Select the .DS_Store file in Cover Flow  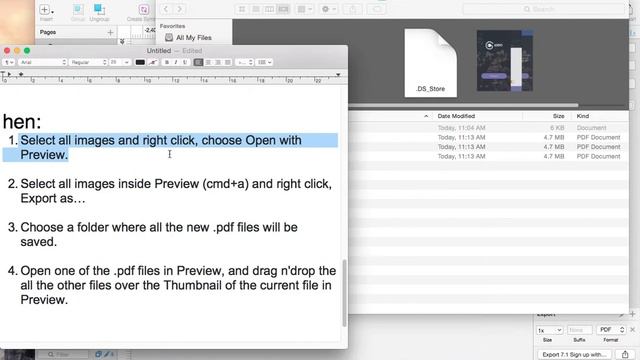coord(431,63)
